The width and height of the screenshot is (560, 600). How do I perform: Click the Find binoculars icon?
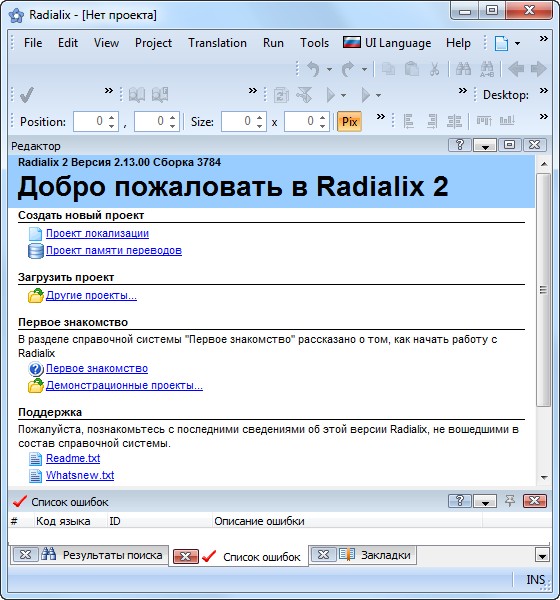pyautogui.click(x=463, y=69)
